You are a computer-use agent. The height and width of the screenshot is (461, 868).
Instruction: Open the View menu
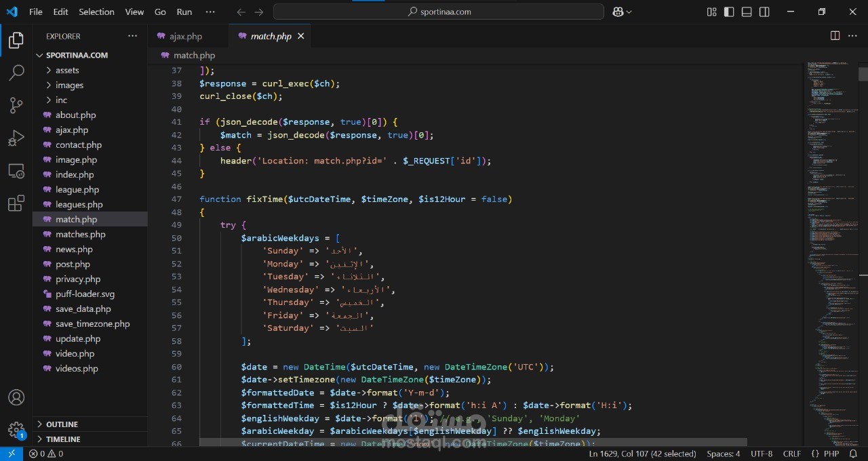tap(134, 12)
